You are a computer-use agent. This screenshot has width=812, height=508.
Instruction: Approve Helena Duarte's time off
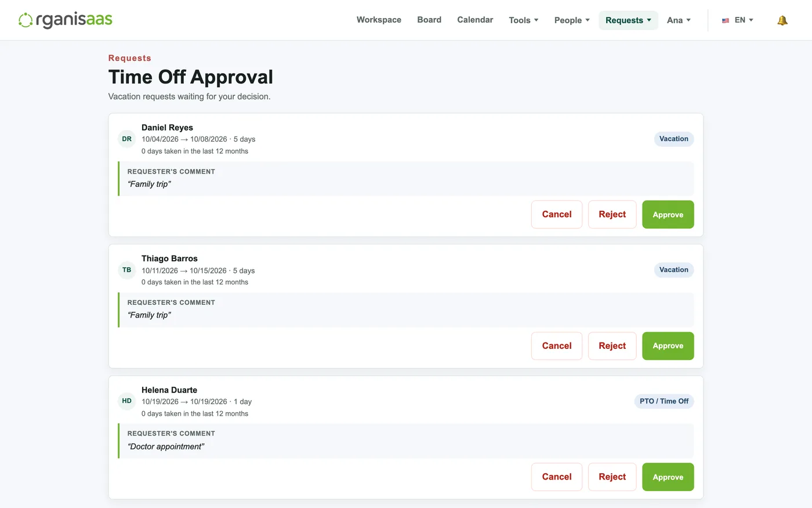tap(668, 477)
